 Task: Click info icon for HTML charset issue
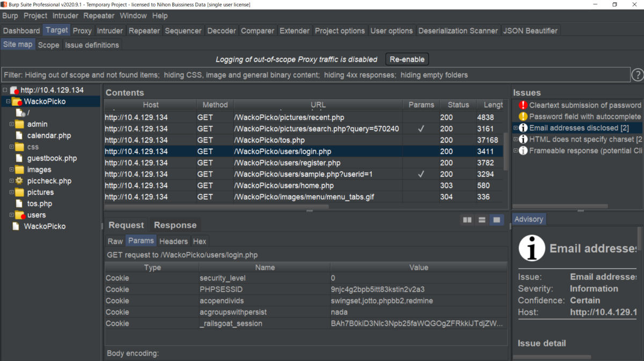(x=523, y=139)
